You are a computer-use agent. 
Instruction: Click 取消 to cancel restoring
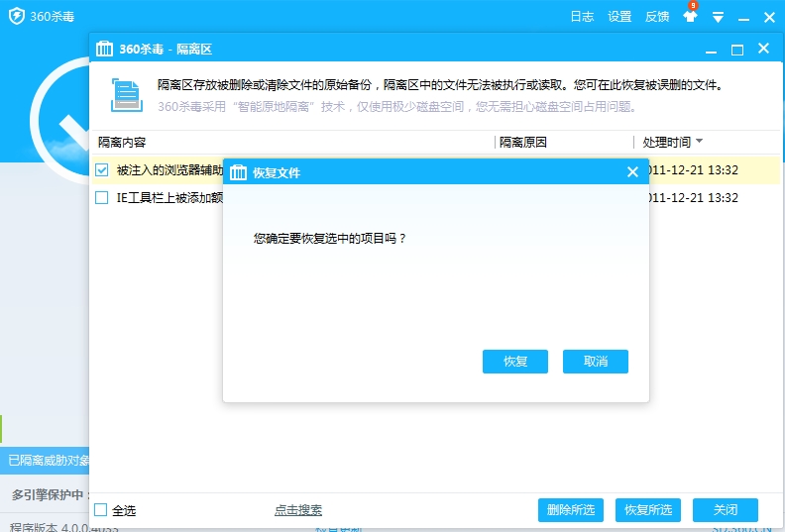[596, 362]
